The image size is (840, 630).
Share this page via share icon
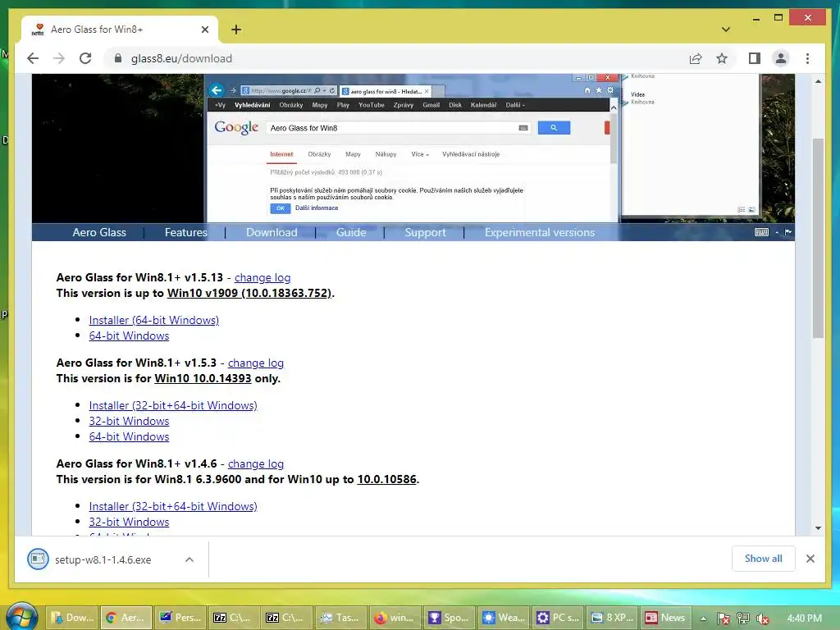pyautogui.click(x=696, y=58)
